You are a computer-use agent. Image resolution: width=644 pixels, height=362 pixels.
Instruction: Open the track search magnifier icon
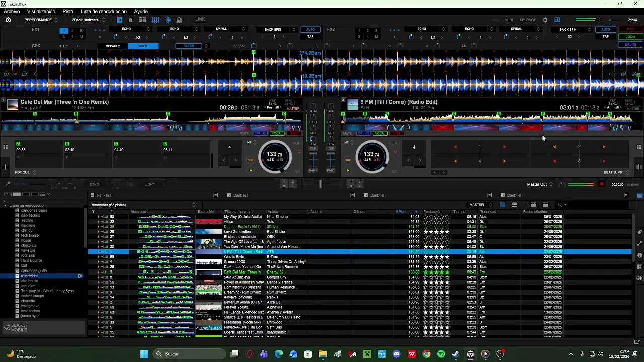point(560,205)
